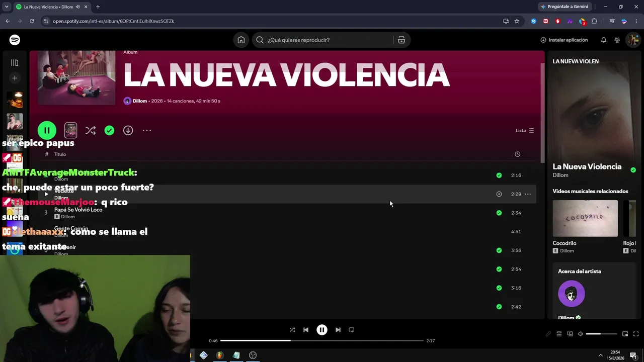Toggle shuffle in the player bar
Image resolution: width=644 pixels, height=362 pixels.
pos(292,330)
